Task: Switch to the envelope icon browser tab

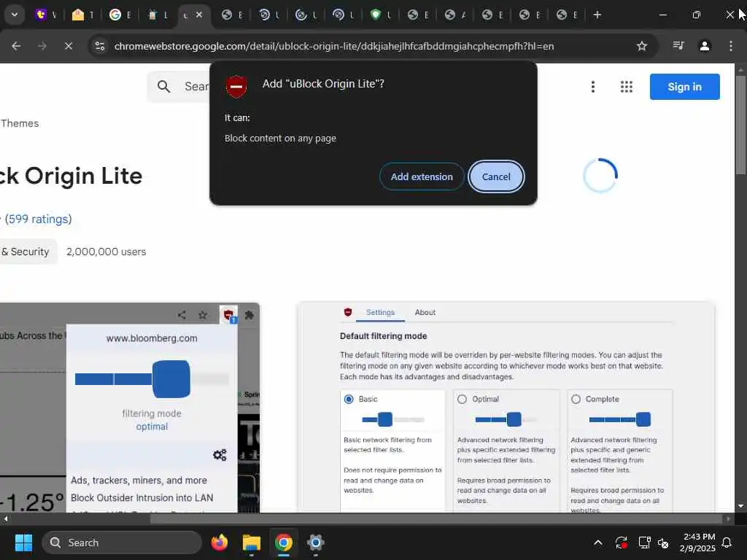Action: pos(77,15)
